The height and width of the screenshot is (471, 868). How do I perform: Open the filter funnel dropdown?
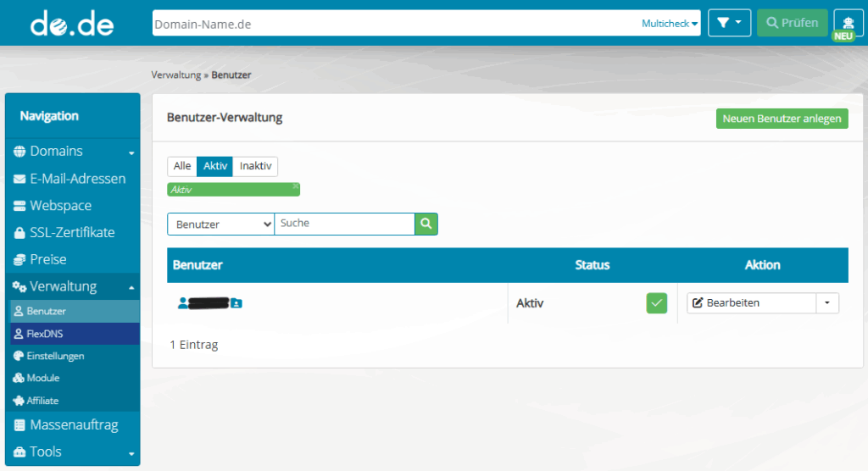pos(729,23)
